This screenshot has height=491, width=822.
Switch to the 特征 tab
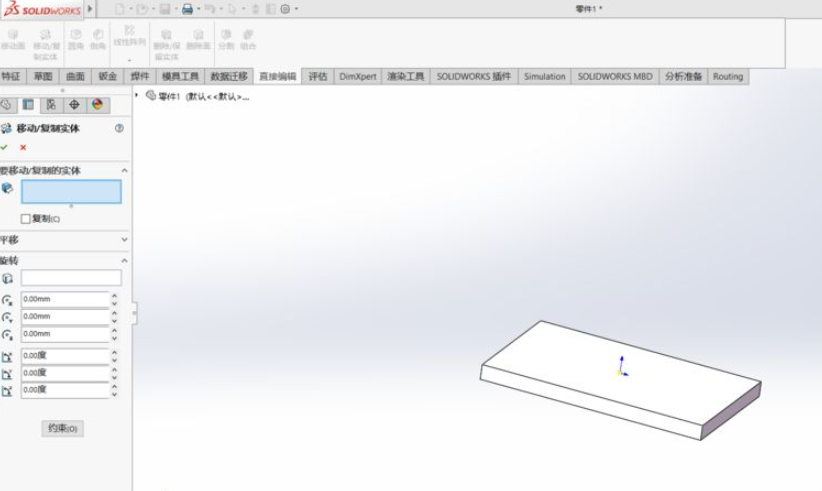click(11, 77)
